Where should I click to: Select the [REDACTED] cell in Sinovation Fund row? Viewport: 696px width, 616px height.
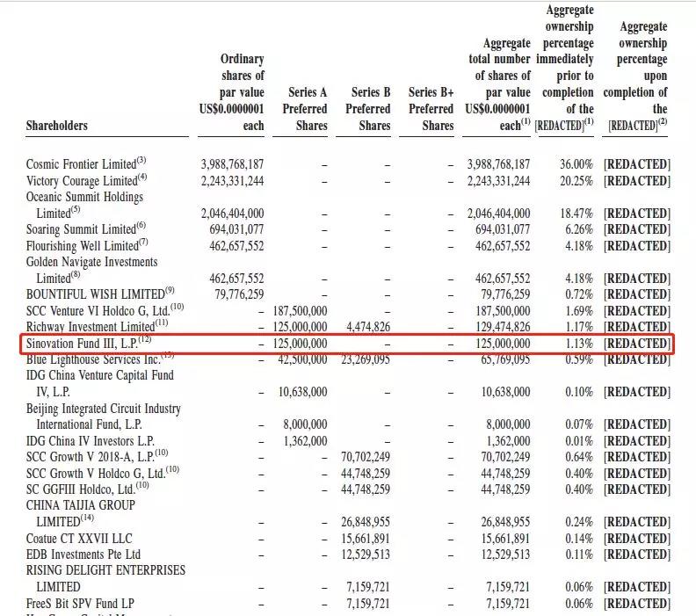click(637, 344)
